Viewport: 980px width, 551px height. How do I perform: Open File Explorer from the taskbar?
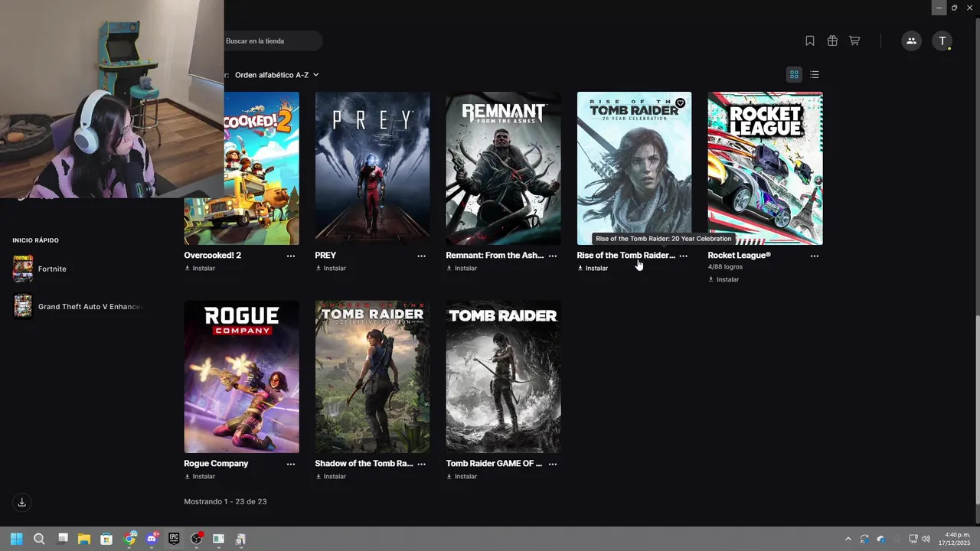point(84,539)
